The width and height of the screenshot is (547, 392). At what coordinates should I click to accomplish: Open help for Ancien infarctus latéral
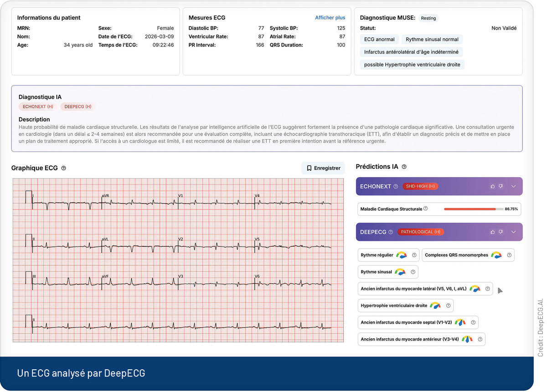pos(487,289)
